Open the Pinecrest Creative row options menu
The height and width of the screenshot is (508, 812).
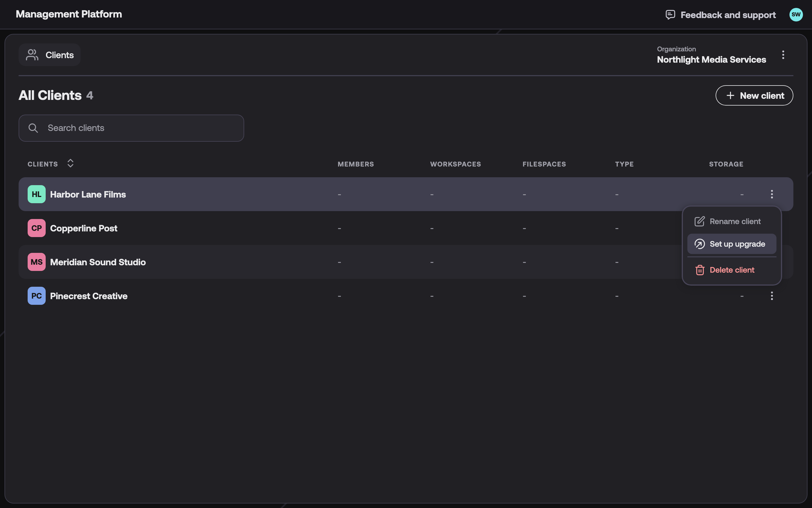[x=772, y=296]
